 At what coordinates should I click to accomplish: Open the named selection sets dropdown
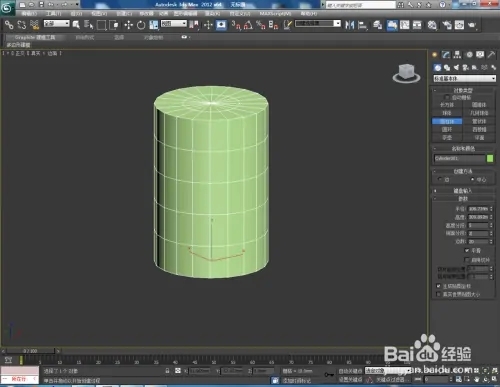point(318,23)
